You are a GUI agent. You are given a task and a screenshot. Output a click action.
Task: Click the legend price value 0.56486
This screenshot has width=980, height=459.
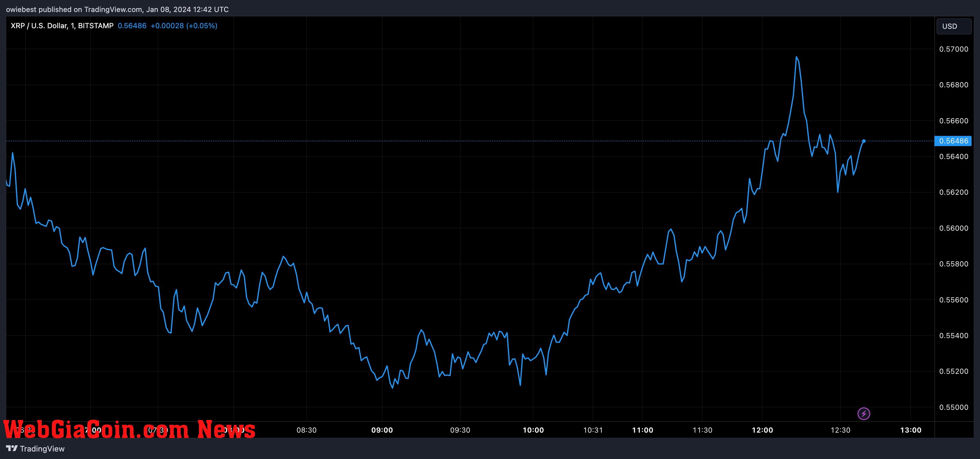click(132, 25)
